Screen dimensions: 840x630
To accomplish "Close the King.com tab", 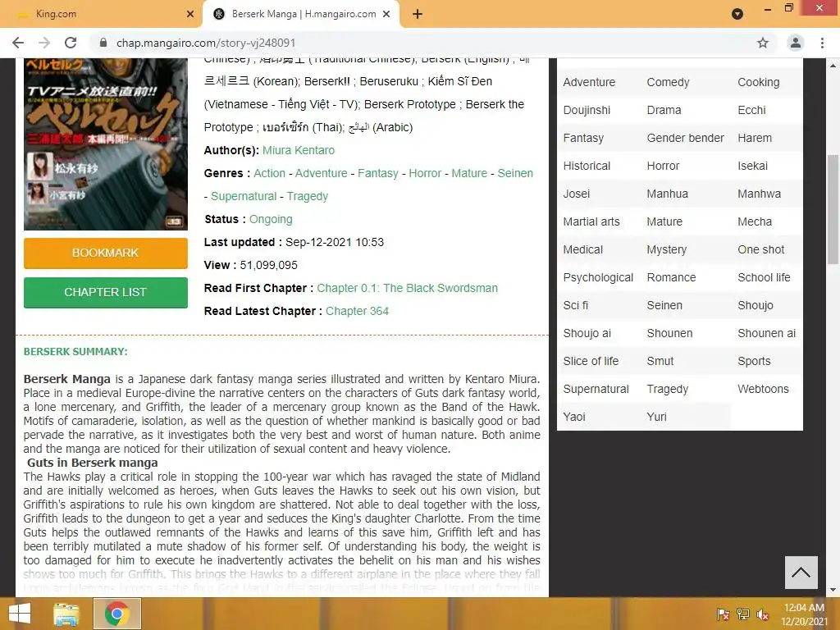I will pyautogui.click(x=190, y=15).
